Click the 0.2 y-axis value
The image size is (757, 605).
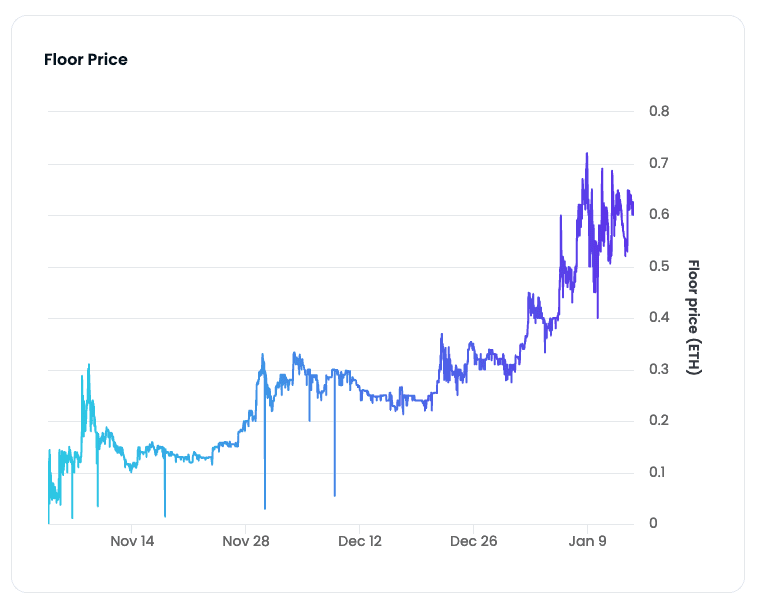[x=659, y=420]
